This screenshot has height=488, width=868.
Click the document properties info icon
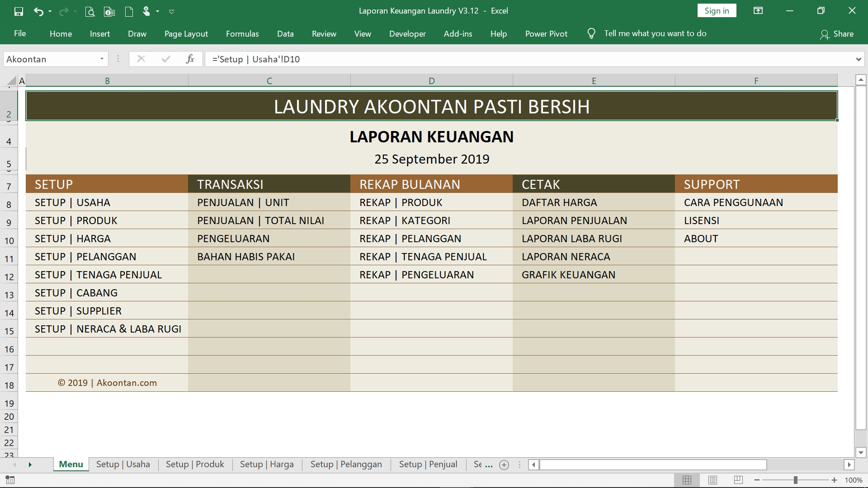click(x=109, y=11)
